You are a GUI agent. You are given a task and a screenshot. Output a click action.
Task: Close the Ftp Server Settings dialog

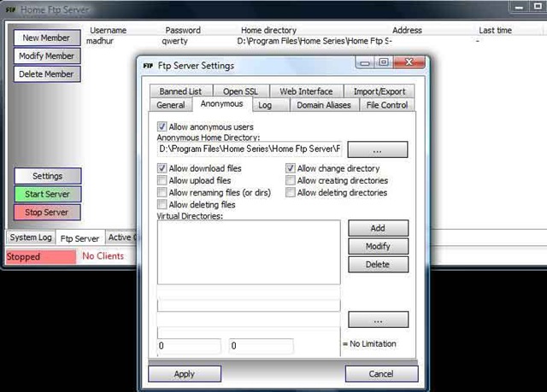click(x=409, y=62)
